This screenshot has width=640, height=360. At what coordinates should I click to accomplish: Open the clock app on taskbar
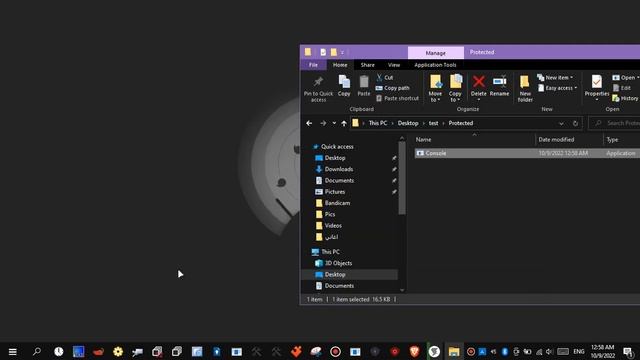pyautogui.click(x=59, y=351)
